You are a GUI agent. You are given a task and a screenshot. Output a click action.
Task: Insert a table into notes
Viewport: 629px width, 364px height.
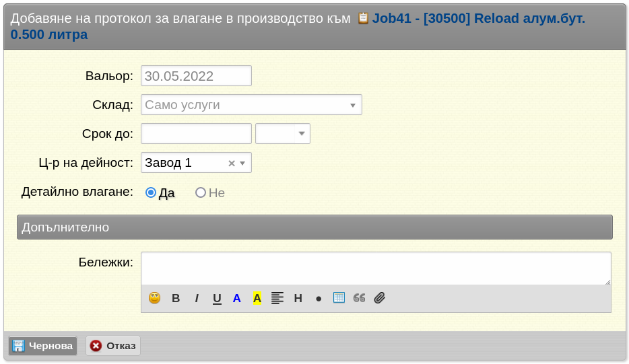click(x=339, y=298)
